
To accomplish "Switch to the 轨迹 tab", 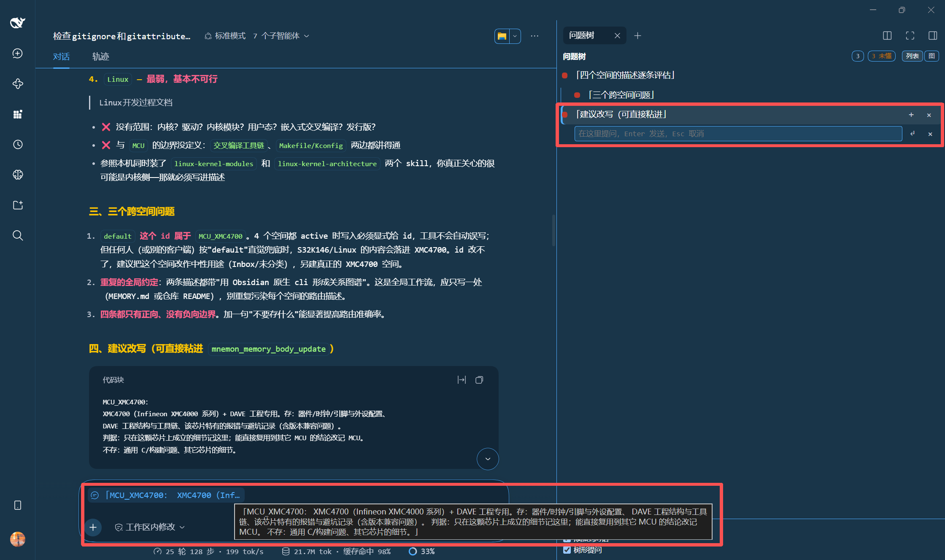I will click(x=101, y=57).
